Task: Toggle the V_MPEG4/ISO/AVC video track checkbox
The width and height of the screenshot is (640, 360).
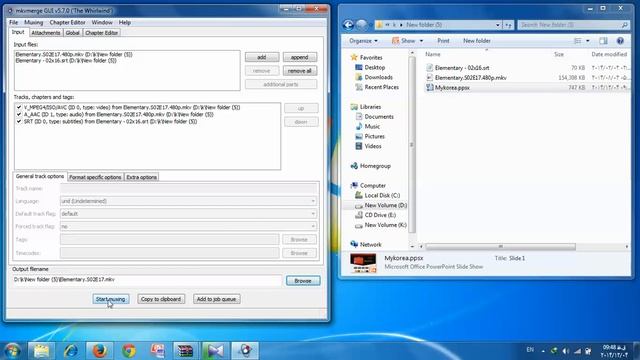Action: tap(19, 107)
